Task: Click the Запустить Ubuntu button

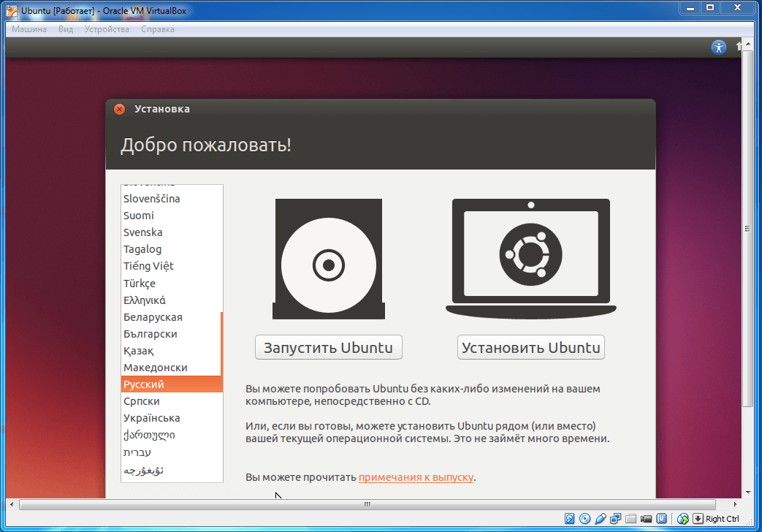Action: click(x=329, y=347)
